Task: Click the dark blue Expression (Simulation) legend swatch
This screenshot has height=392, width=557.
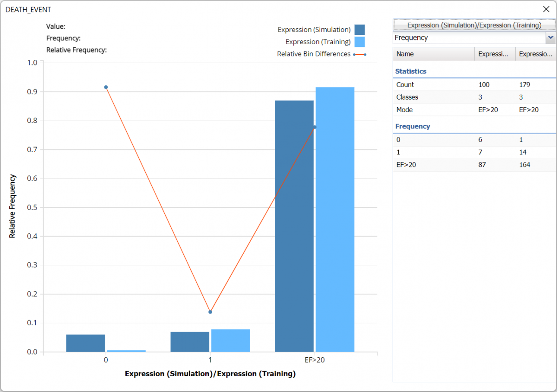Action: (359, 30)
